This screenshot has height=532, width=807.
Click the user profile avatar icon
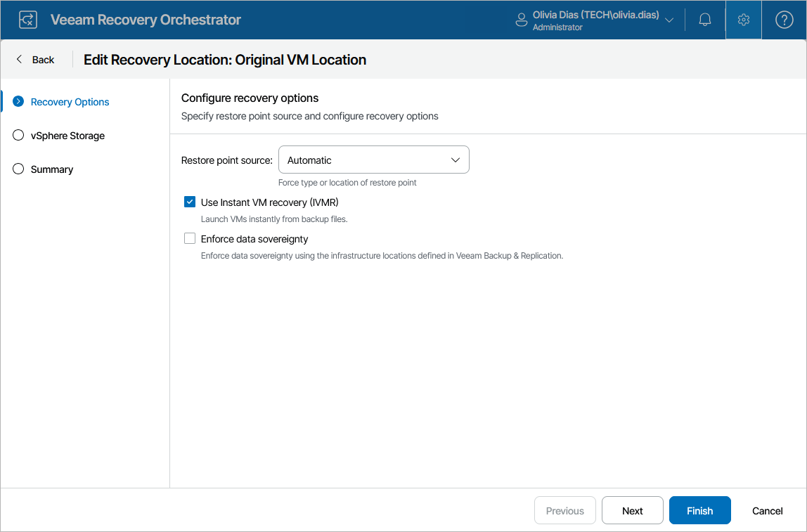[522, 20]
